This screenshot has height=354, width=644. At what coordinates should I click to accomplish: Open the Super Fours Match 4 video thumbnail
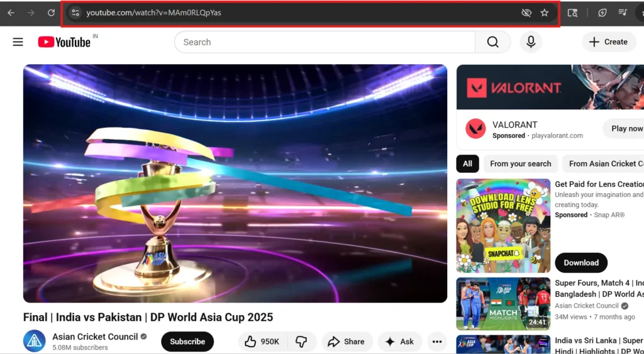503,304
